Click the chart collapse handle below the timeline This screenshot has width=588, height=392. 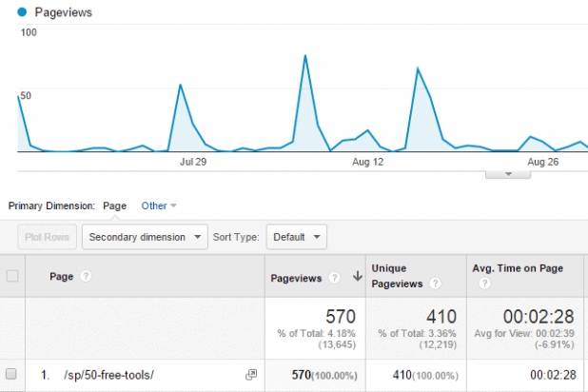coord(508,174)
